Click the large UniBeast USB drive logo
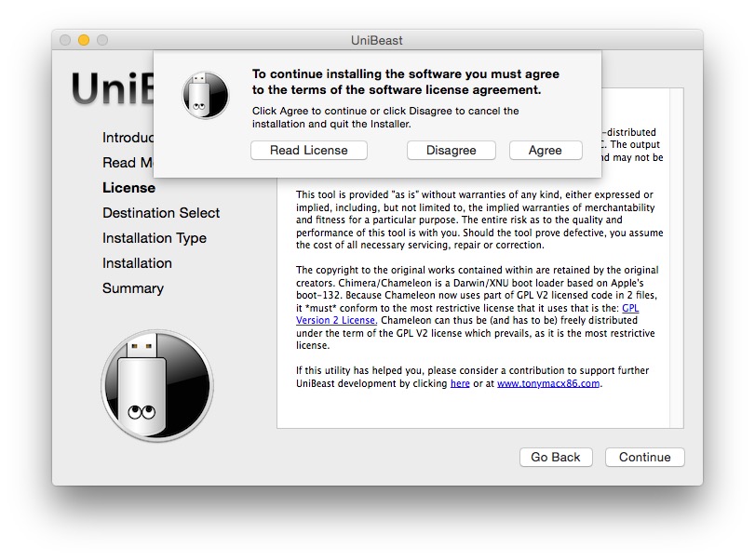This screenshot has width=755, height=560. (156, 385)
